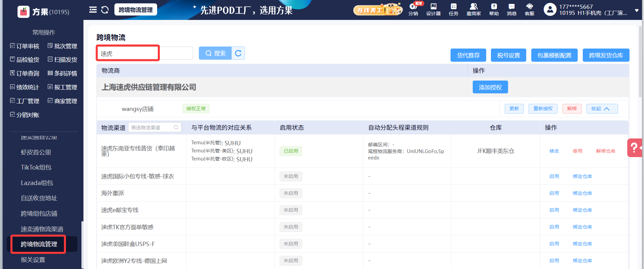
Task: Open the 帮助 help icon
Action: click(494, 9)
